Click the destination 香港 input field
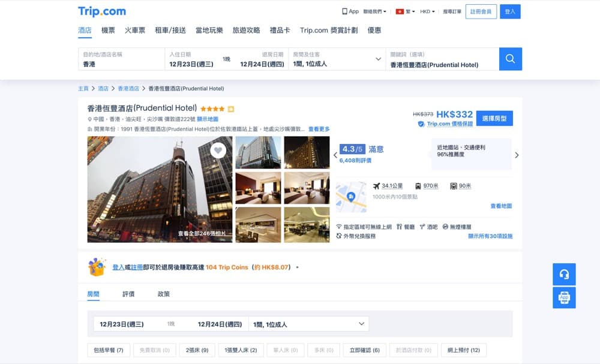The height and width of the screenshot is (364, 600). (x=121, y=59)
